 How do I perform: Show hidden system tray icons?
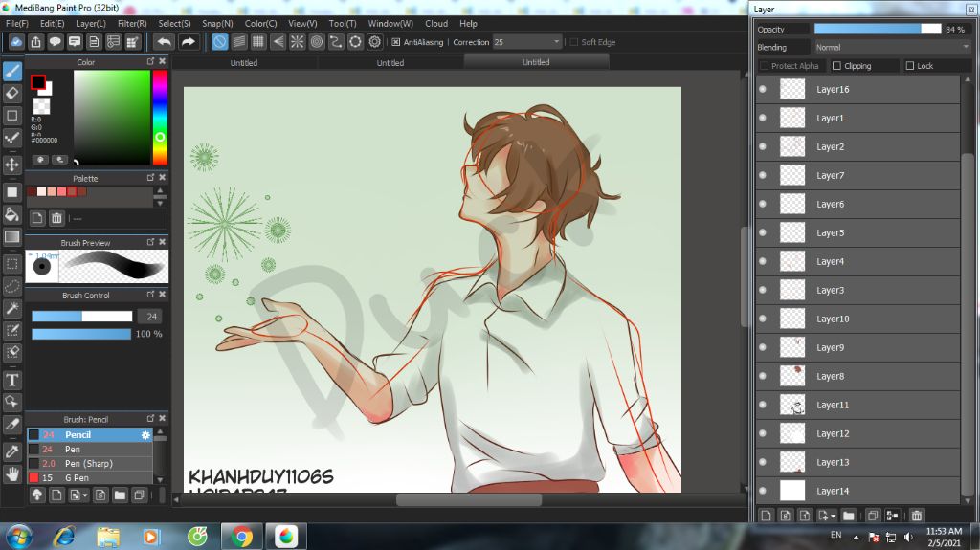click(856, 537)
